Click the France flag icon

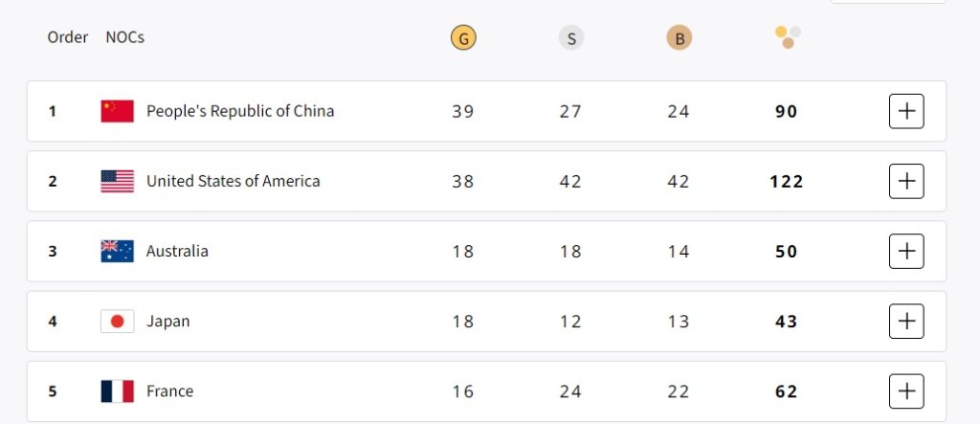117,391
